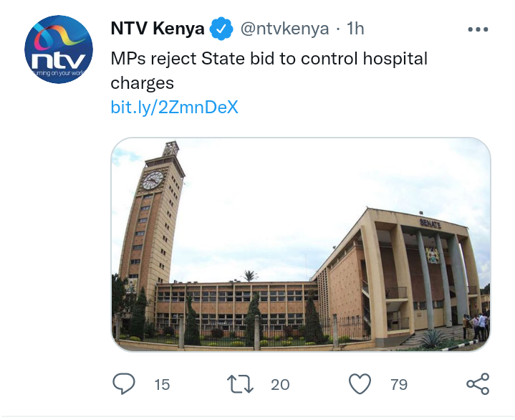Screen dimensions: 515x420
Task: Open the tweet's 1h timestamp
Action: (355, 29)
